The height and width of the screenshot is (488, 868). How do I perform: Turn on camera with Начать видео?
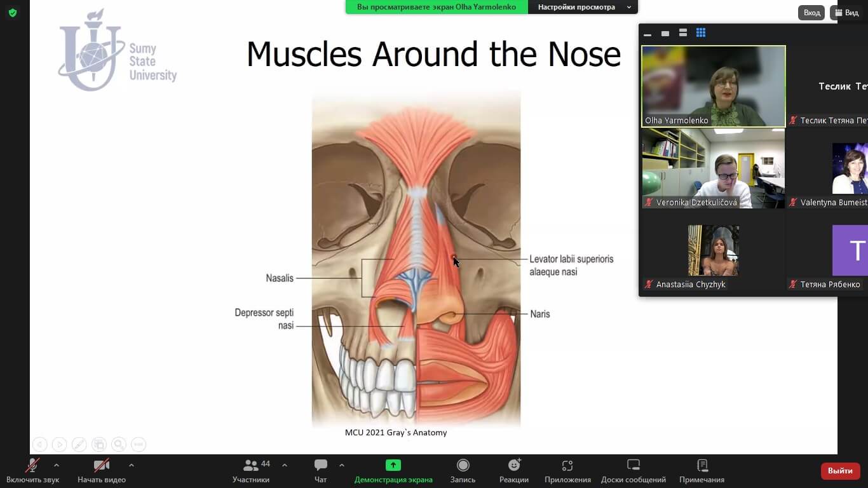[101, 466]
